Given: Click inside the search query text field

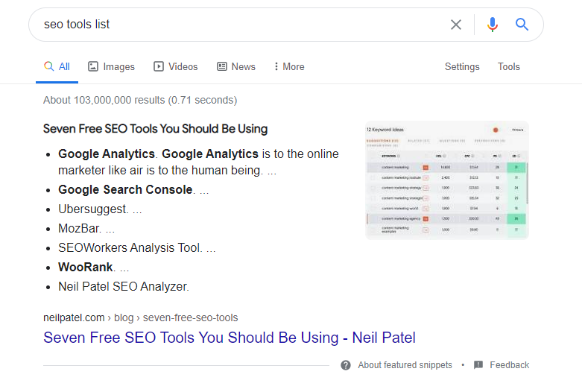Looking at the screenshot, I should pyautogui.click(x=238, y=25).
